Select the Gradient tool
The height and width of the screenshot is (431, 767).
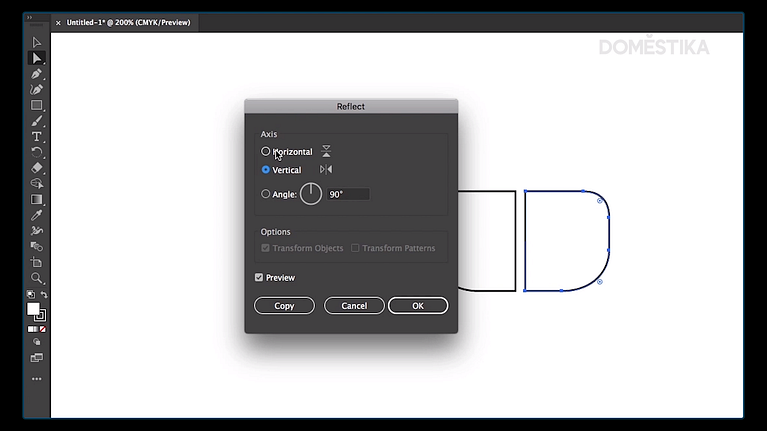[37, 199]
